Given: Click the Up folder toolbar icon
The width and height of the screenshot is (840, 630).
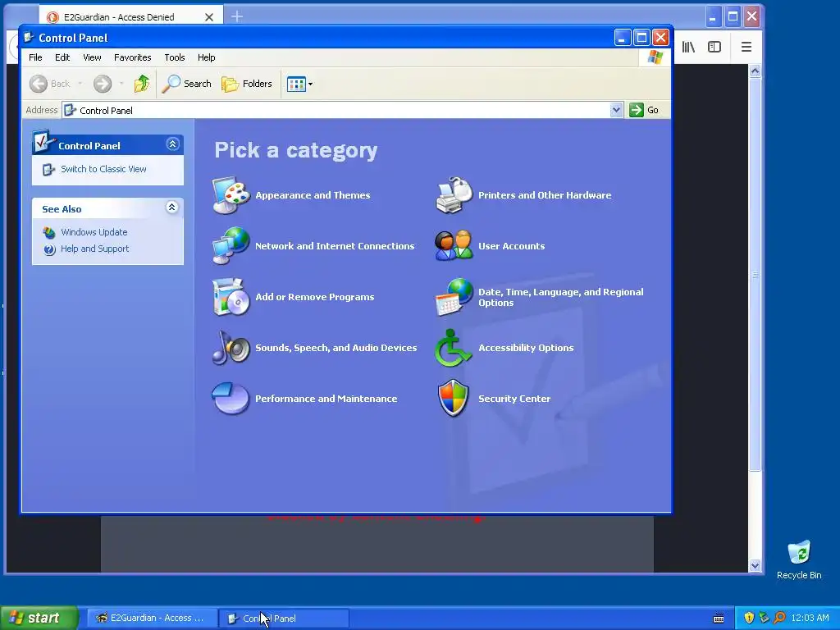Looking at the screenshot, I should coord(142,84).
